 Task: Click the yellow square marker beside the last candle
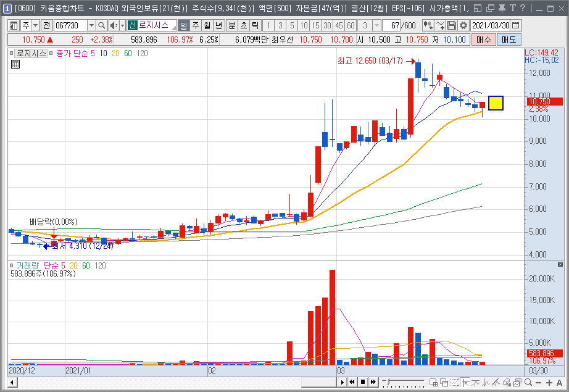tap(496, 103)
